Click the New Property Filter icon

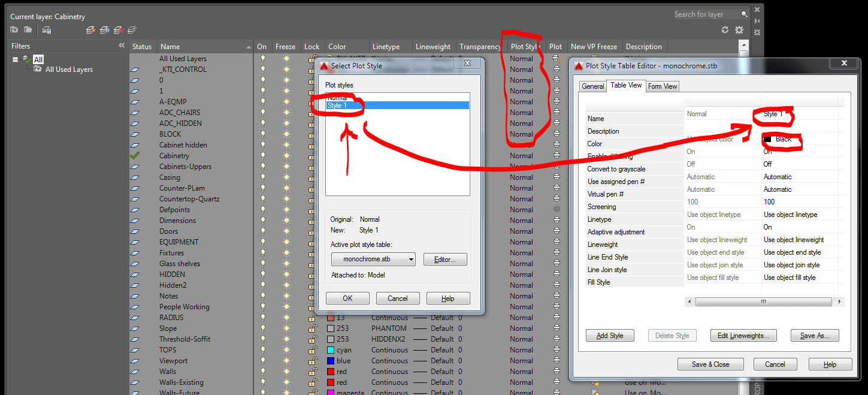point(14,30)
